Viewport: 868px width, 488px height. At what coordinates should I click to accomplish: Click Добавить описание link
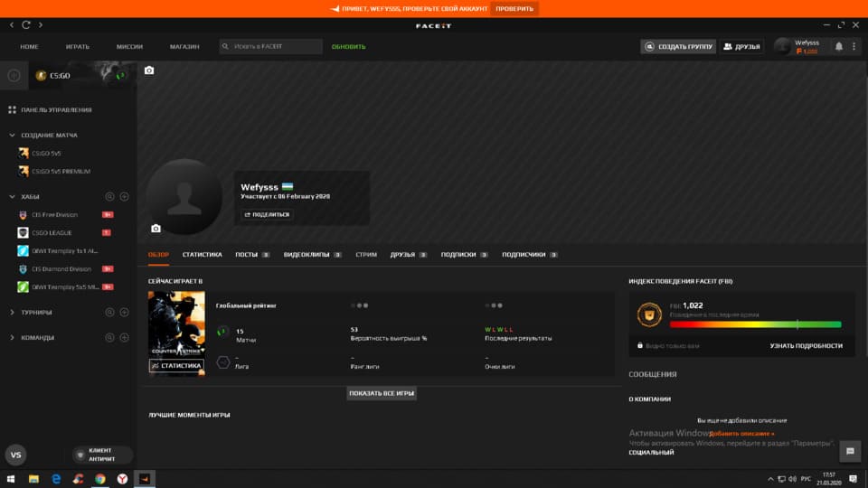[741, 434]
